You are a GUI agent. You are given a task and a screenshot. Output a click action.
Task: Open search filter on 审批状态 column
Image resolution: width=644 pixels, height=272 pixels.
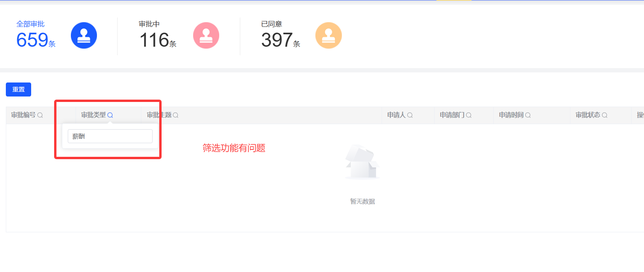[x=605, y=115]
